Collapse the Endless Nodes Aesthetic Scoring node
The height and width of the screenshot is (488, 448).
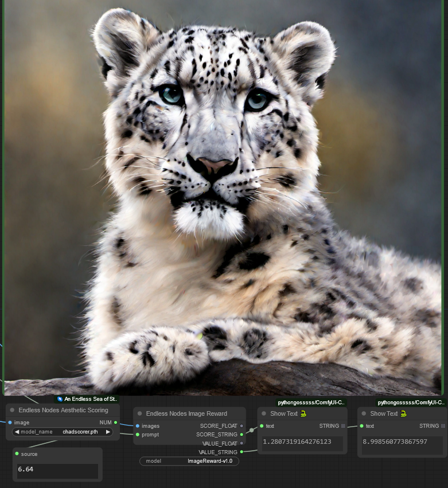(12, 411)
